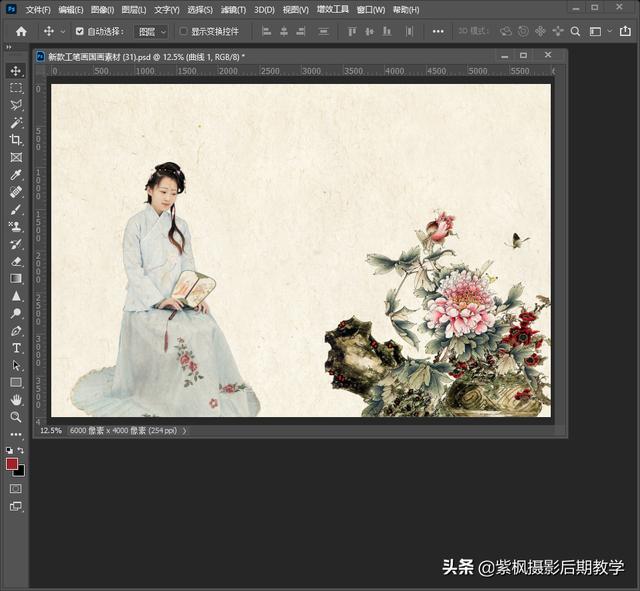
Task: Expand the collapsed toolbox double-arrow
Action: [9, 47]
